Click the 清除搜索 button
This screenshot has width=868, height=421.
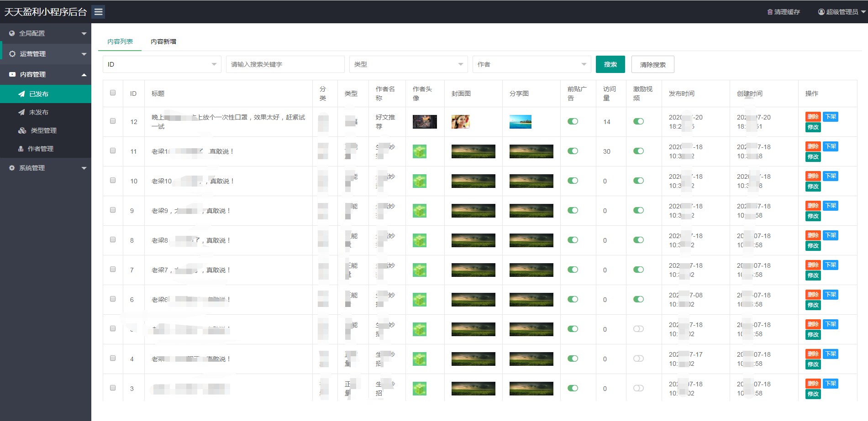pos(652,64)
